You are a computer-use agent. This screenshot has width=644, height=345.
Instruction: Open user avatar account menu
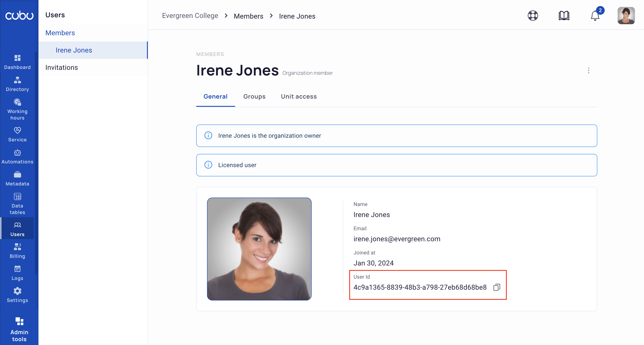tap(626, 16)
